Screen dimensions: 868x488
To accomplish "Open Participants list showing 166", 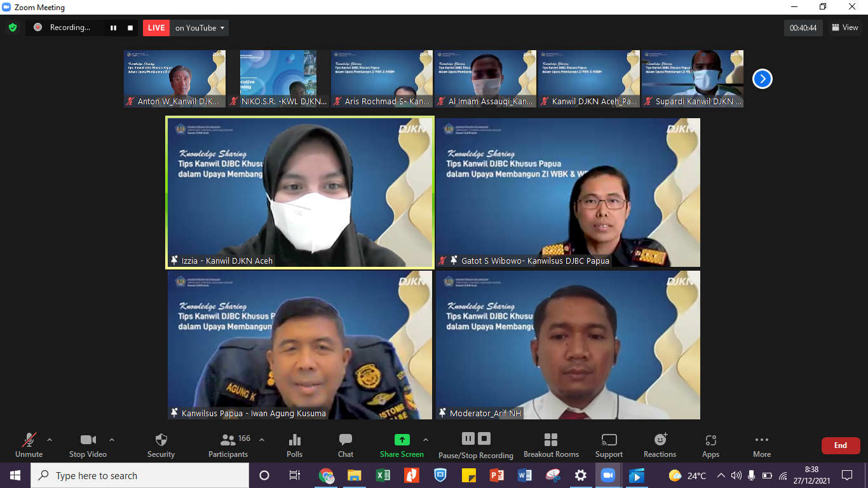I will (228, 445).
